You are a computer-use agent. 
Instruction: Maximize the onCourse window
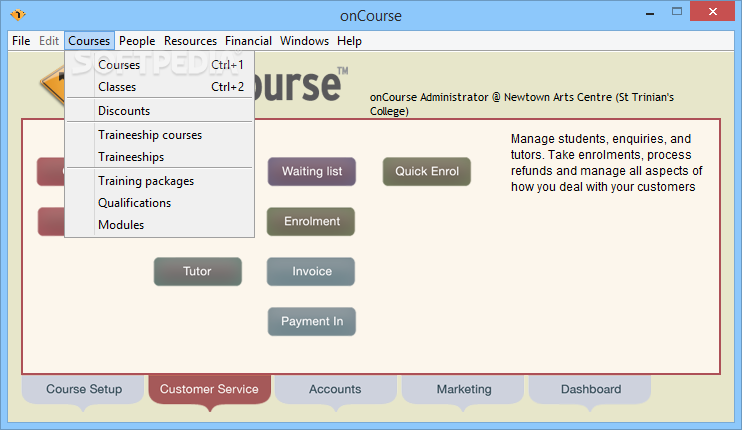pos(677,12)
